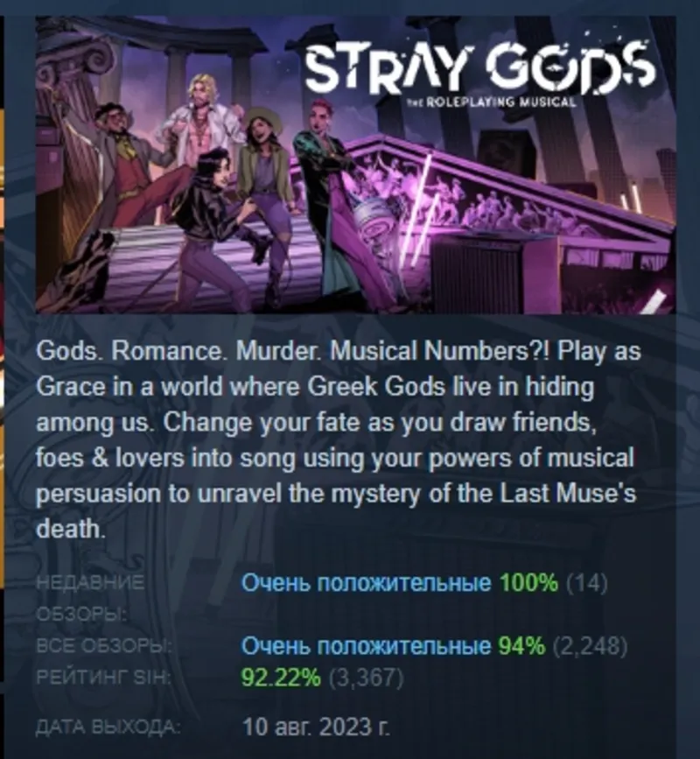Click the 'ДАТА ВЫХОДА' label
This screenshot has width=700, height=759.
[108, 727]
